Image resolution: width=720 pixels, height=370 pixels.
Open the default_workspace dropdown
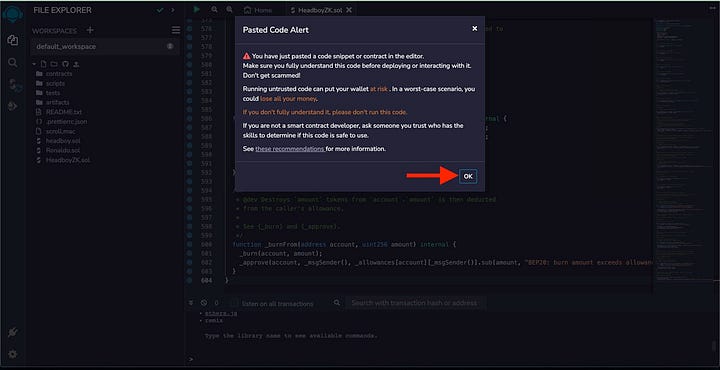(x=105, y=46)
